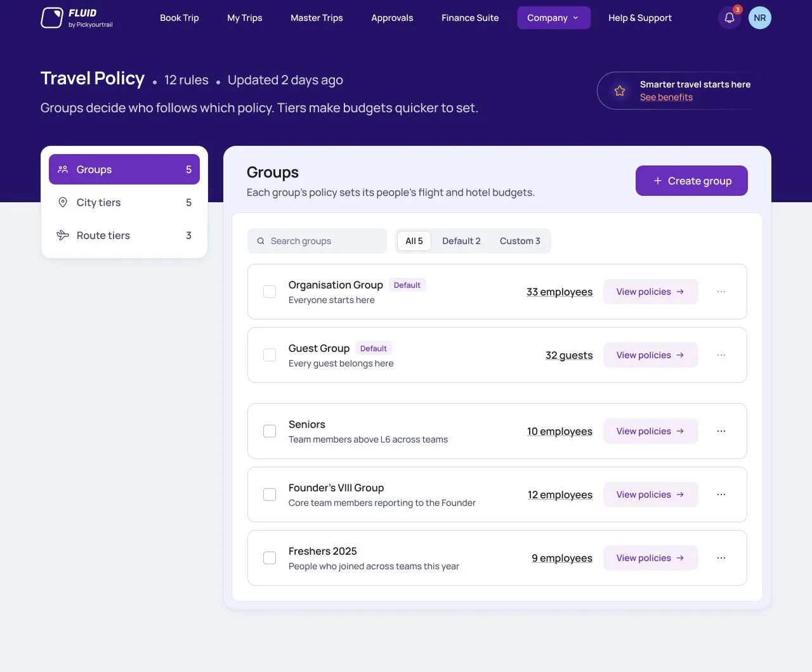View policies for Freshers 2025
This screenshot has height=672, width=812.
coord(651,558)
